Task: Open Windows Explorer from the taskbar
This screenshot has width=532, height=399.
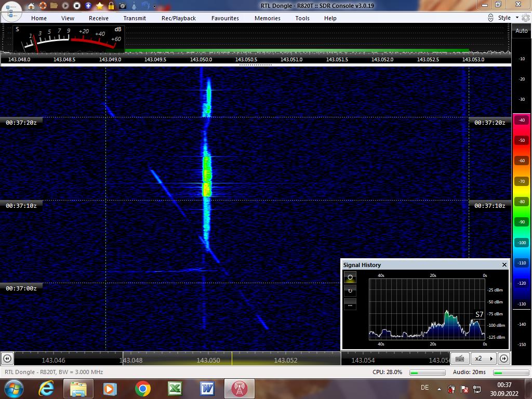Action: coord(78,389)
